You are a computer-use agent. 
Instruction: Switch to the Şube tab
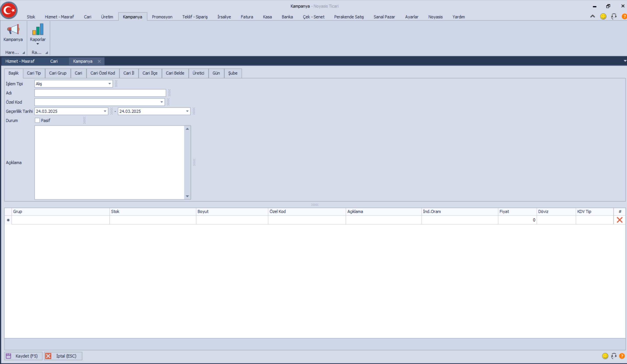(233, 73)
